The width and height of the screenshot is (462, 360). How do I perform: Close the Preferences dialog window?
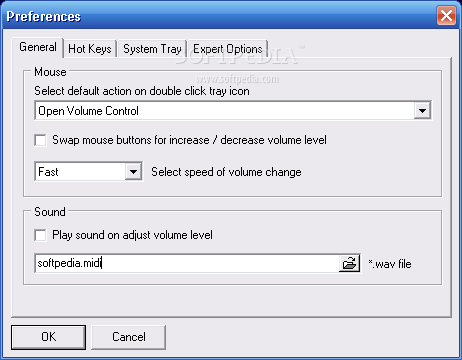point(446,16)
